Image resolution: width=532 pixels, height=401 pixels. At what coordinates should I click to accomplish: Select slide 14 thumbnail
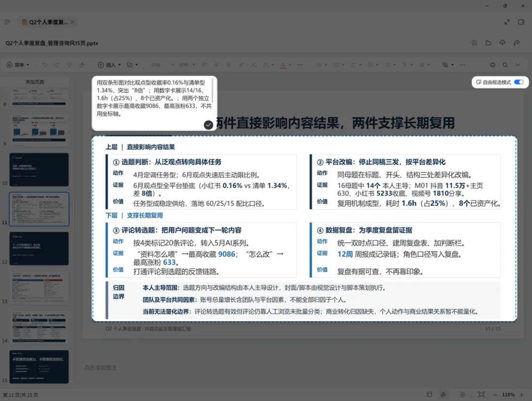pos(39,328)
